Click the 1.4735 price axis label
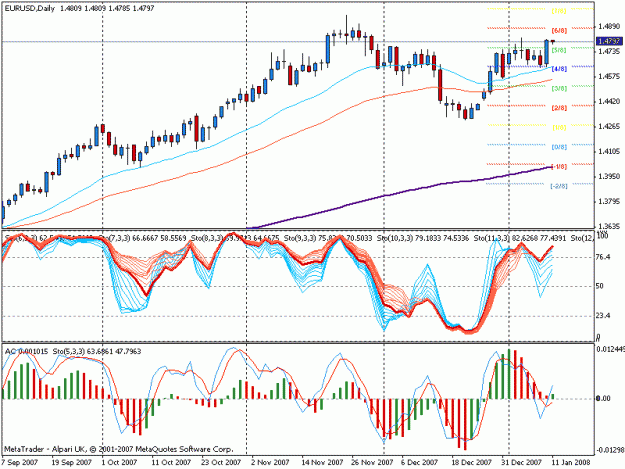625x469 pixels. [609, 51]
